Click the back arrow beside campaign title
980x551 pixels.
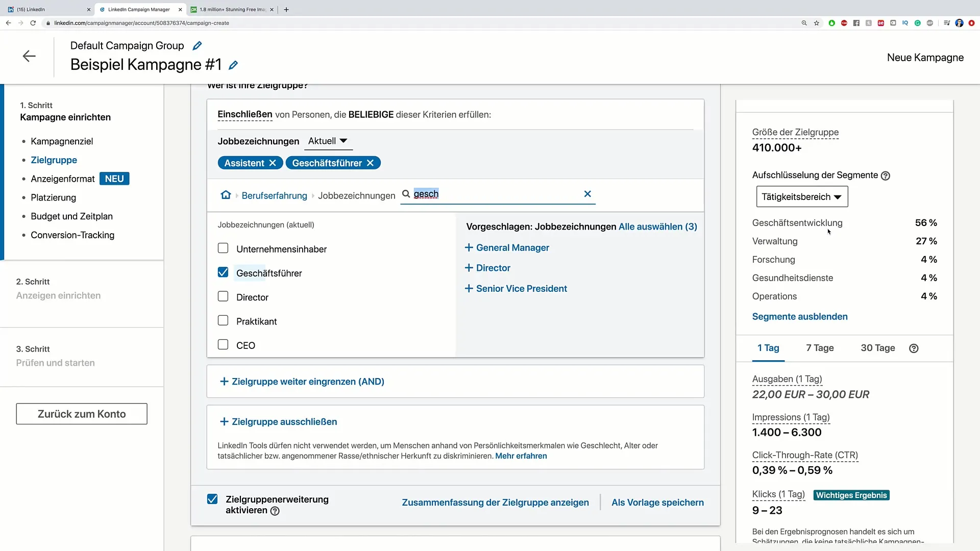[29, 56]
